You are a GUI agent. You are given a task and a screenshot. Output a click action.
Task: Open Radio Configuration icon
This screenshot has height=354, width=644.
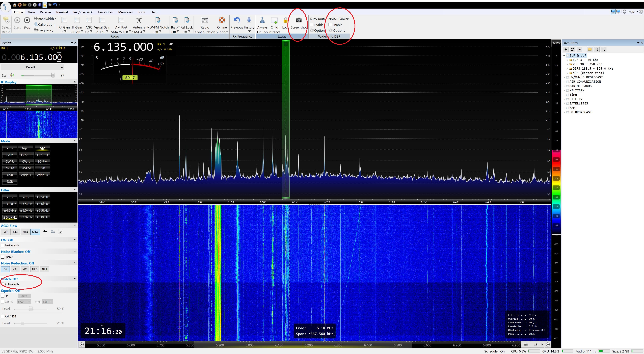205,20
